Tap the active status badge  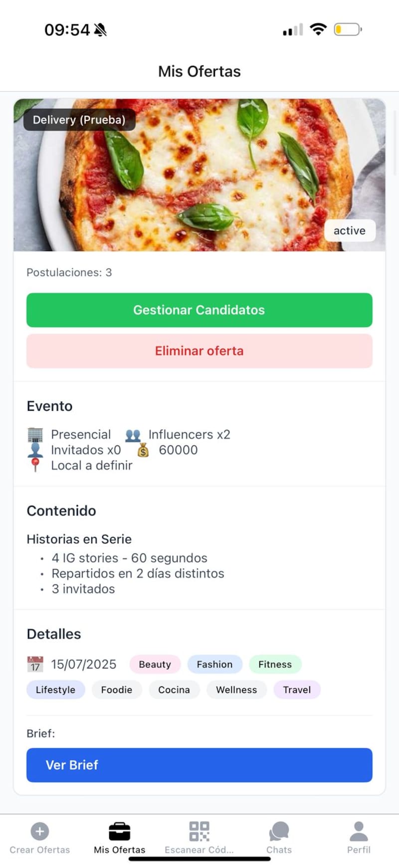350,231
